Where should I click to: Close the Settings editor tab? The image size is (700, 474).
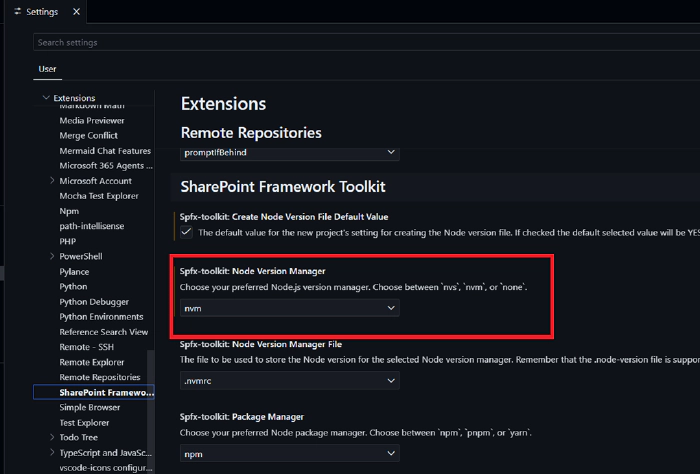tap(77, 12)
